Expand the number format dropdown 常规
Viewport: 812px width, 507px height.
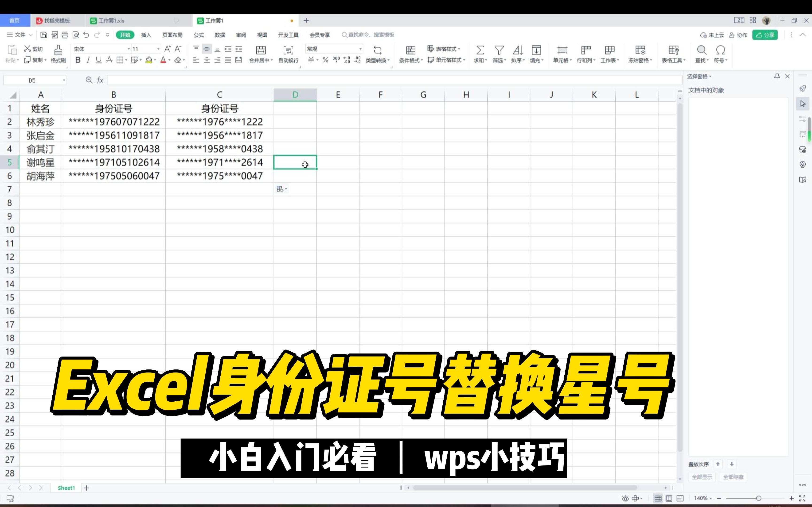[x=360, y=49]
